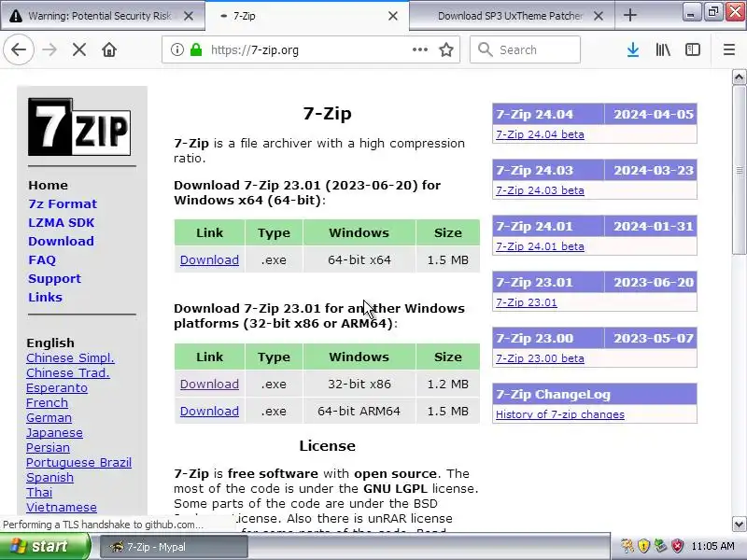Open the Support sidebar link
Image resolution: width=747 pixels, height=560 pixels.
click(x=55, y=278)
